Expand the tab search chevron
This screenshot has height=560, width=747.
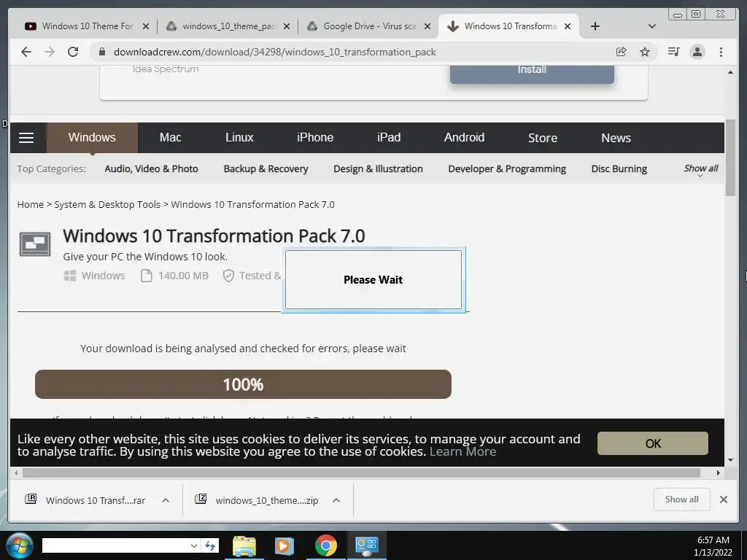(x=652, y=26)
